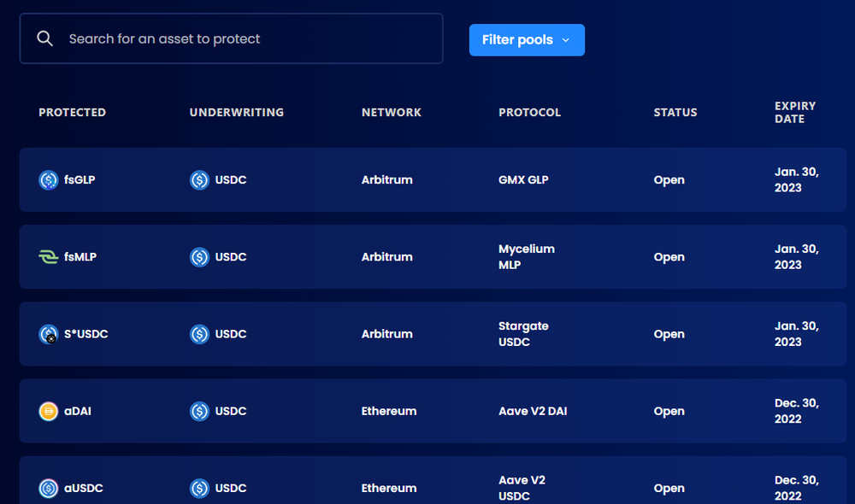
Task: Sort by EXPIRY DATE column header
Action: pyautogui.click(x=795, y=112)
